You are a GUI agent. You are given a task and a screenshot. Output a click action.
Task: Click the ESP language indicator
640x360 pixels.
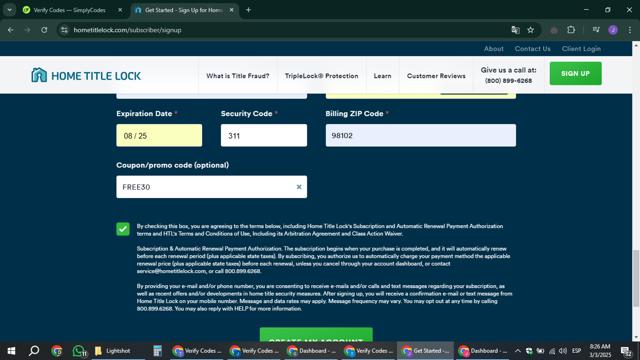[576, 351]
